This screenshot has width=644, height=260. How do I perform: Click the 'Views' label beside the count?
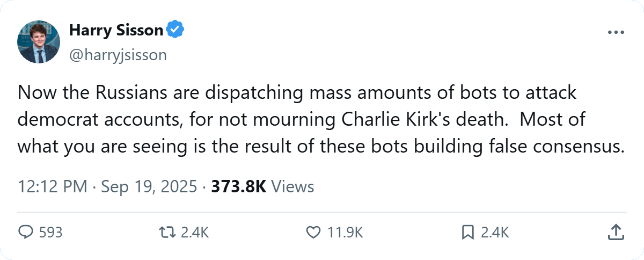click(292, 186)
